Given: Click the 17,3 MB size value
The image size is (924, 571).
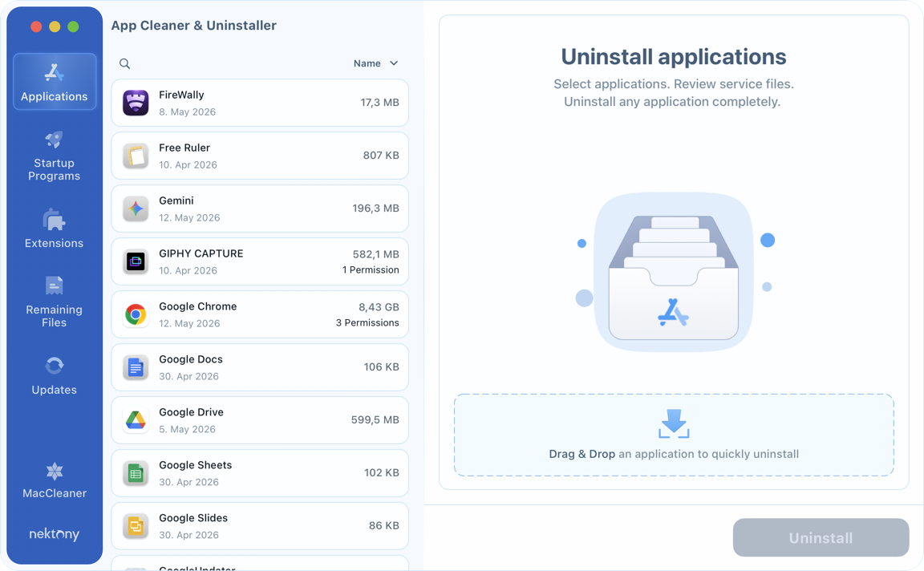Looking at the screenshot, I should coord(380,103).
